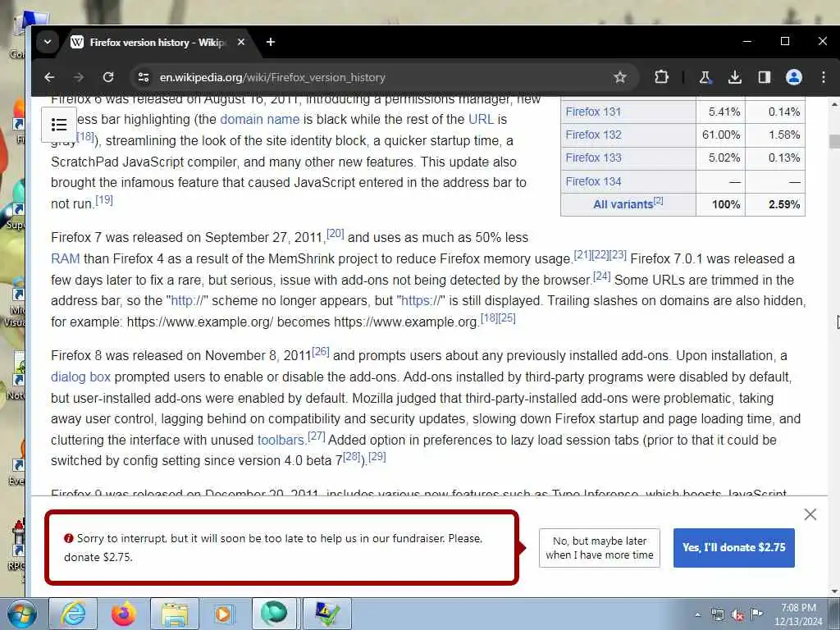
Task: Open citation reference [20]
Action: pos(336,233)
